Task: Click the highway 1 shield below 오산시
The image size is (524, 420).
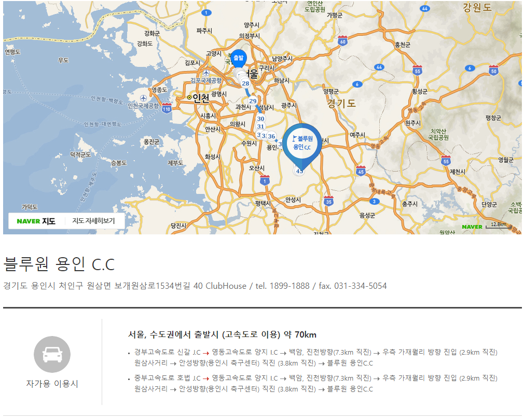Action: 265,180
